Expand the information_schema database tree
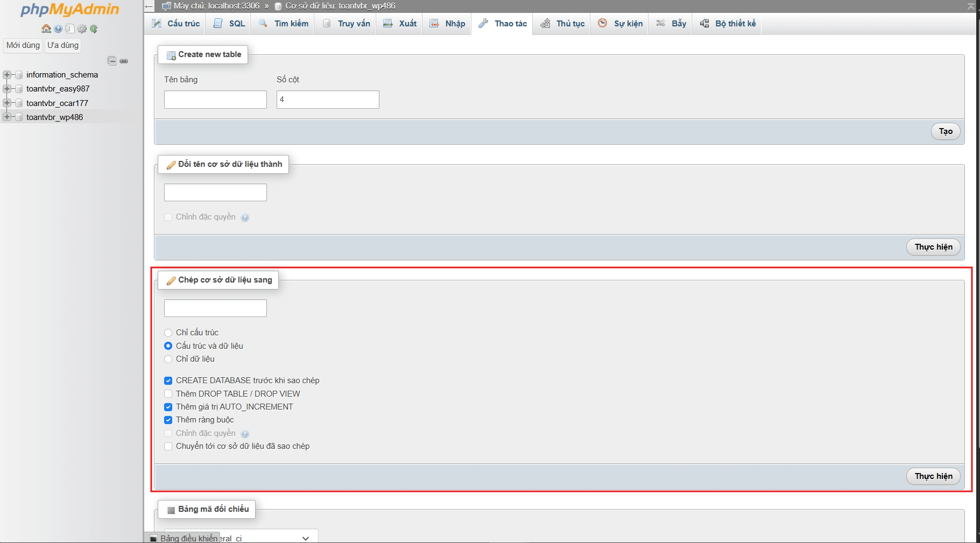 [7, 75]
